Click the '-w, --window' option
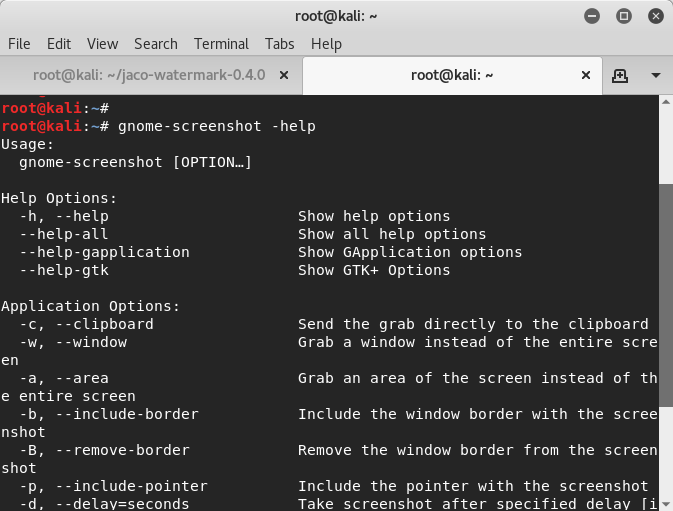This screenshot has width=673, height=511. click(x=73, y=342)
